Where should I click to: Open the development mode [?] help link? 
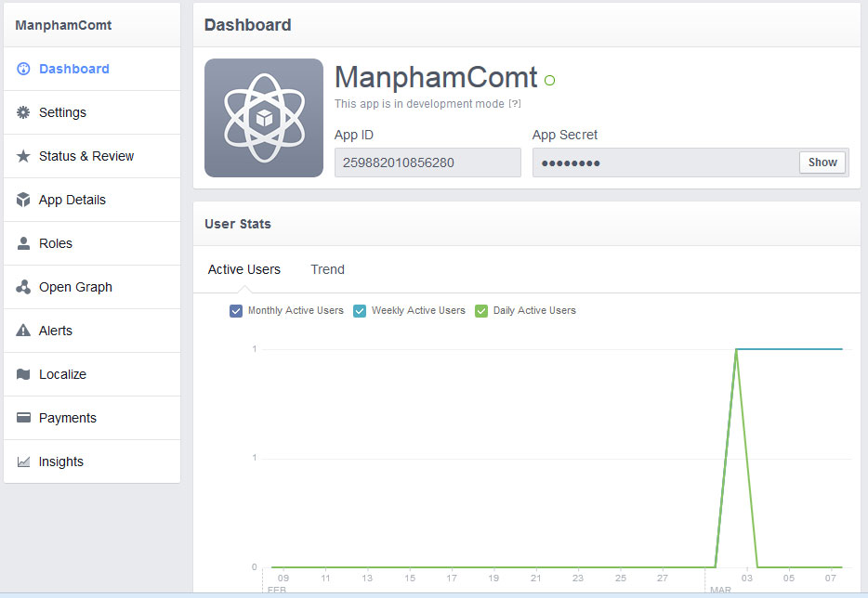tap(515, 103)
